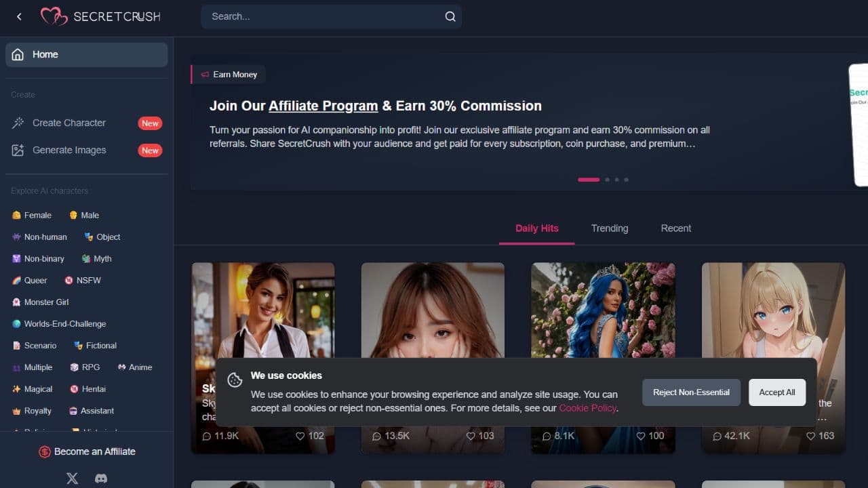Filter characters by RPG category
868x488 pixels.
pyautogui.click(x=85, y=367)
